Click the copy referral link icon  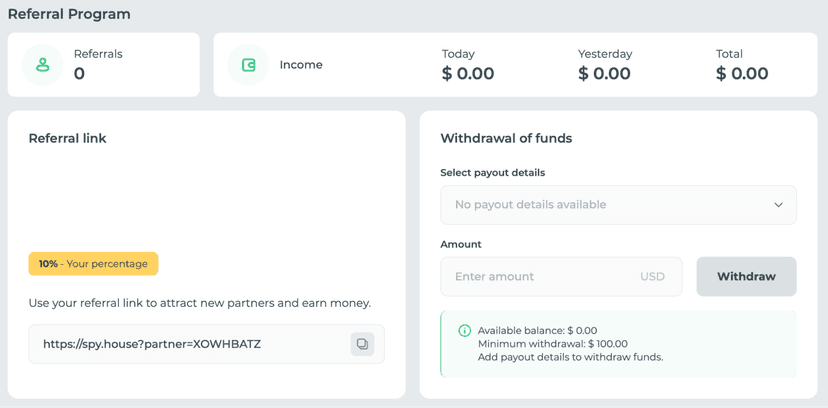pos(362,344)
